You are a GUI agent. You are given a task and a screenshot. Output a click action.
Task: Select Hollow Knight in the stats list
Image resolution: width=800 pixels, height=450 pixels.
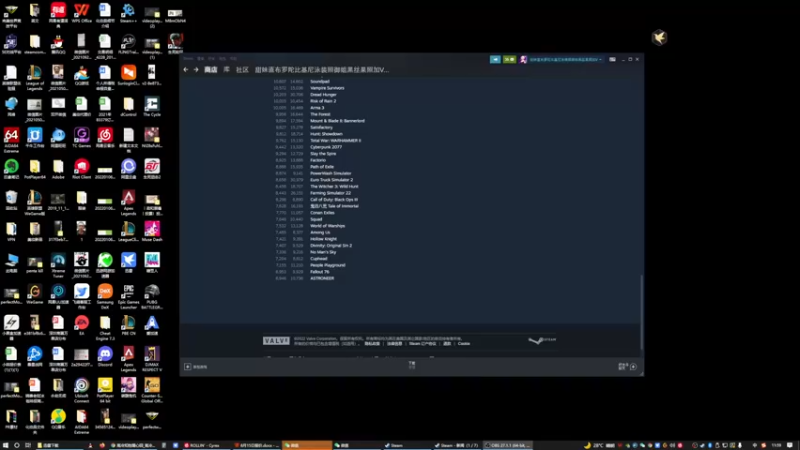(x=323, y=239)
